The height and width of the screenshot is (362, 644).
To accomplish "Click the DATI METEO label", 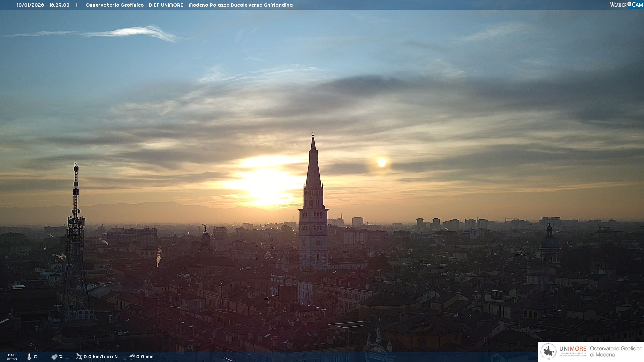I will point(12,357).
